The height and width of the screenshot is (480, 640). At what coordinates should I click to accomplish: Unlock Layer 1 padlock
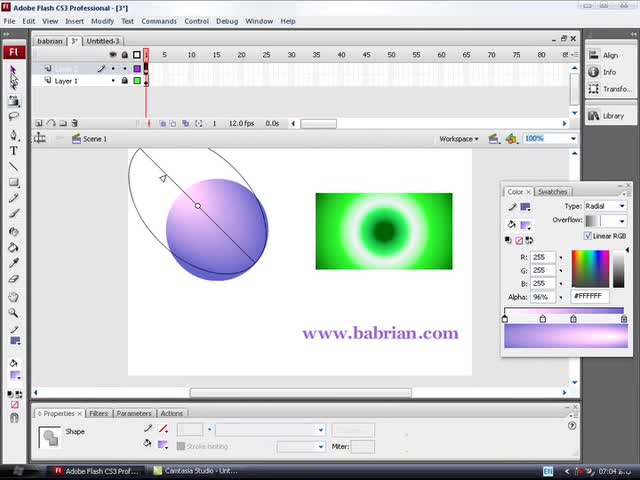click(x=124, y=81)
